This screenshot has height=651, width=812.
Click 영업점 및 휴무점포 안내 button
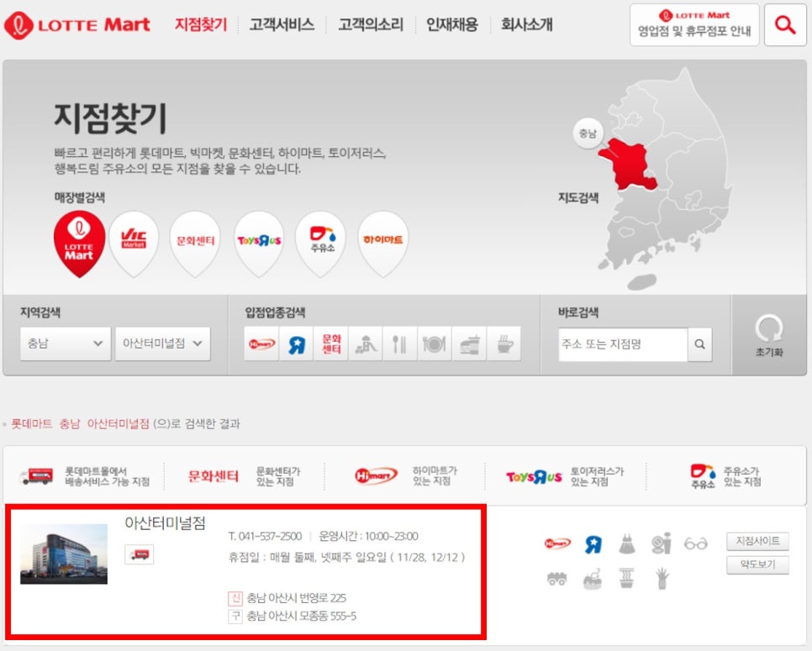(x=694, y=25)
